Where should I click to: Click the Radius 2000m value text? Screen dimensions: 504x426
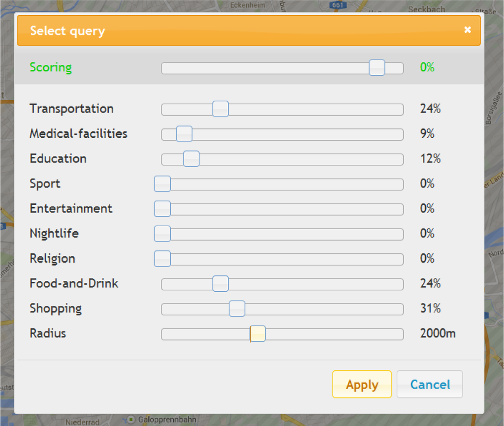438,334
